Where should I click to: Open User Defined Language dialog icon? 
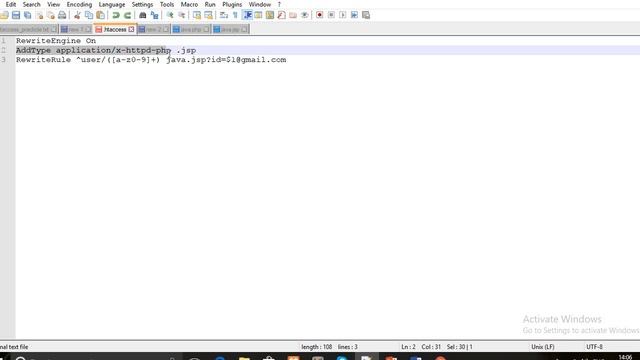[258, 15]
